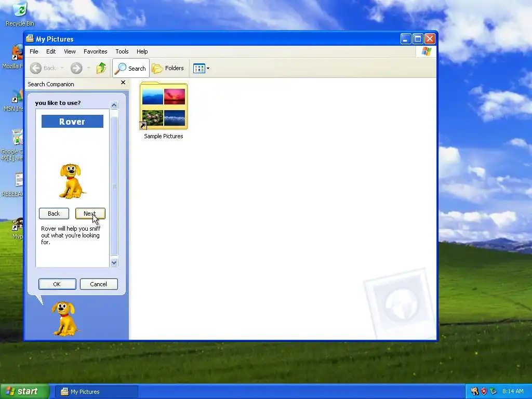Screen dimensions: 532x399
Task: Open the File menu
Action: 34,51
